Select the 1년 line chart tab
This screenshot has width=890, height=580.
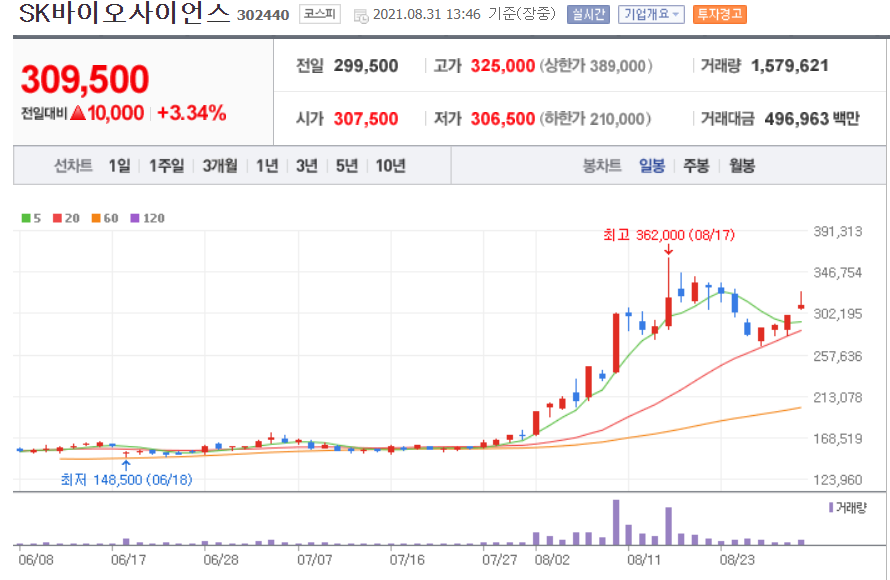click(x=267, y=166)
